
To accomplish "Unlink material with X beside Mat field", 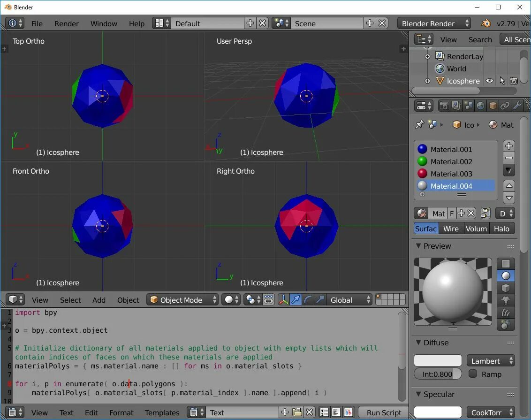I will pyautogui.click(x=471, y=214).
